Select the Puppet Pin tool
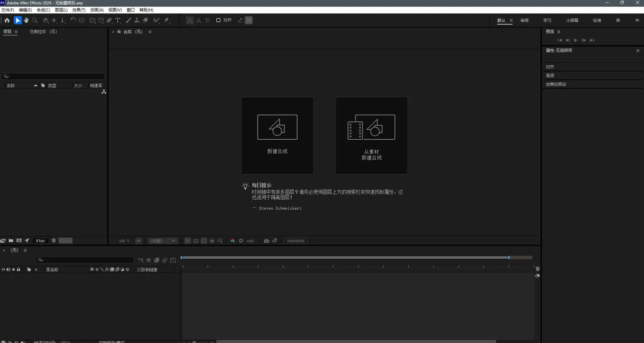 click(166, 20)
